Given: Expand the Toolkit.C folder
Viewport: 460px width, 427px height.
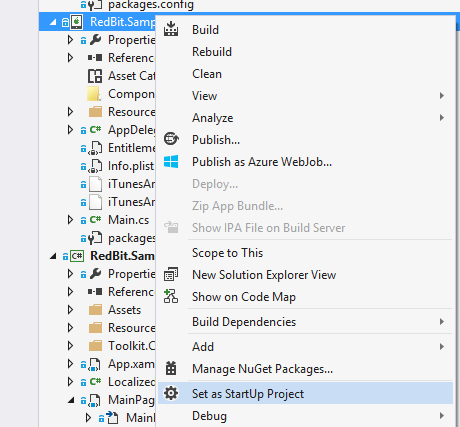Looking at the screenshot, I should click(70, 346).
